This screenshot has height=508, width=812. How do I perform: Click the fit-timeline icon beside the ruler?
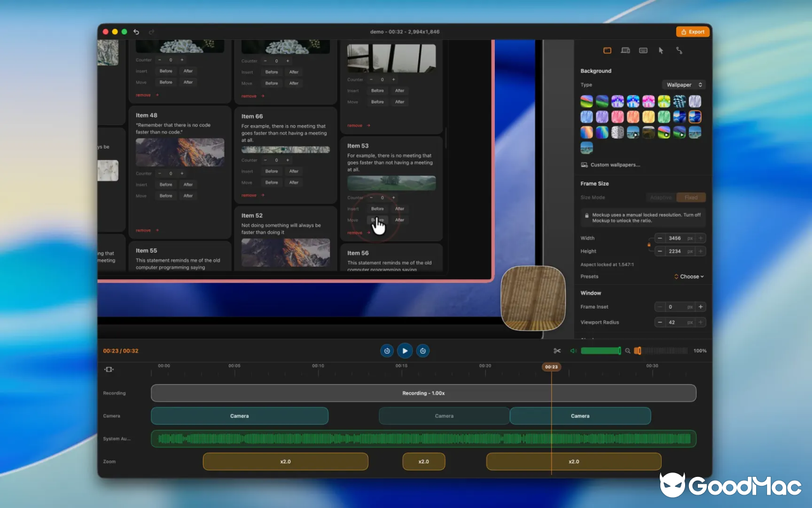pyautogui.click(x=109, y=370)
